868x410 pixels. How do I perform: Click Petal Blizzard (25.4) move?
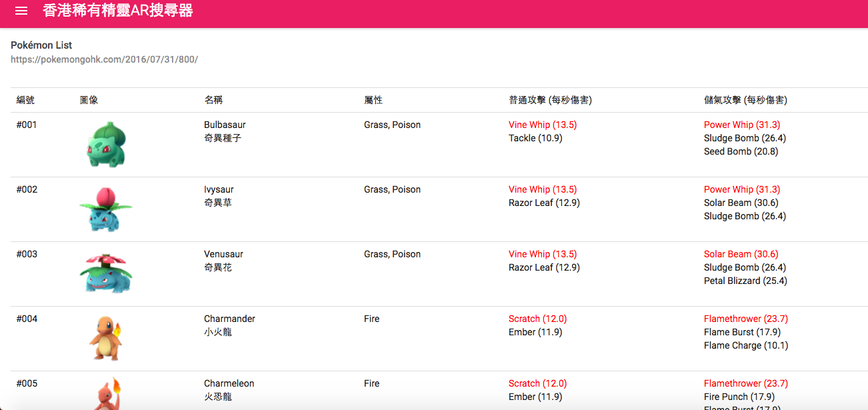[x=745, y=281]
